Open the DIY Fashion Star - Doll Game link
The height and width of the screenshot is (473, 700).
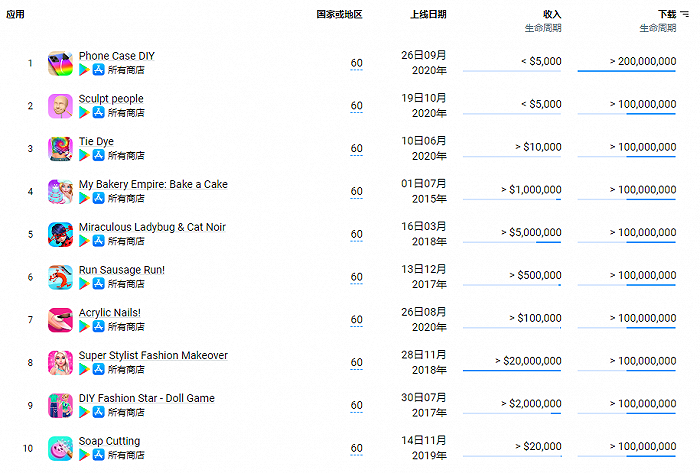coord(146,398)
